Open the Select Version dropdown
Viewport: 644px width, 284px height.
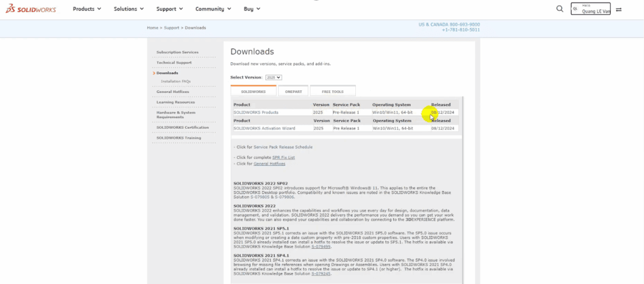pos(274,77)
